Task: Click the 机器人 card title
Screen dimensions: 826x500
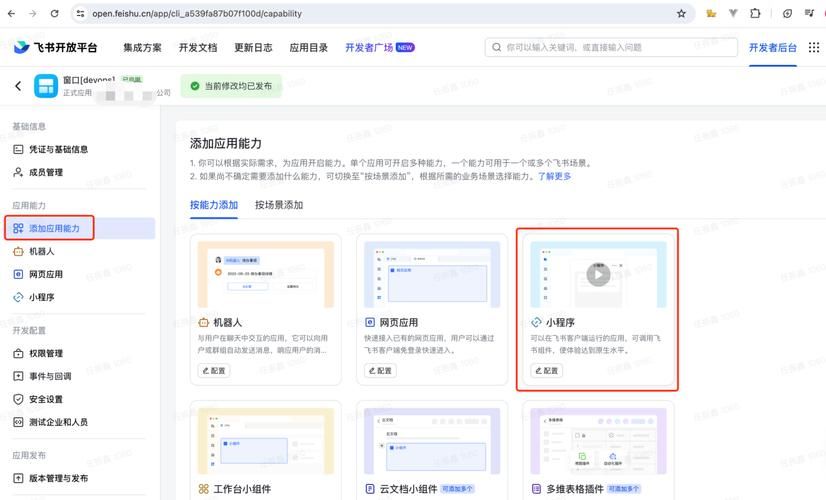Action: pos(228,322)
